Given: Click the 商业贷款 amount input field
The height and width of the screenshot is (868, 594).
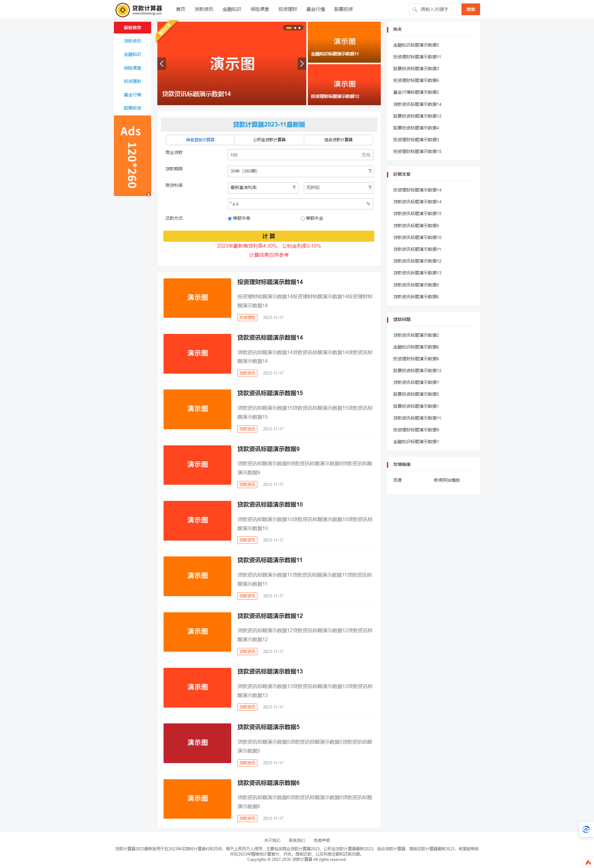Looking at the screenshot, I should 293,155.
